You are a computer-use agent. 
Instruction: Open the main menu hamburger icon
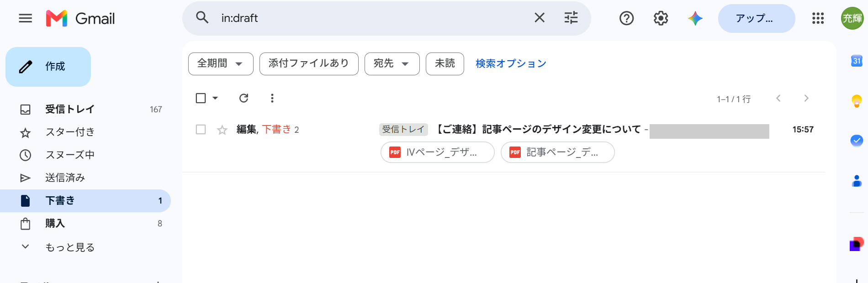coord(25,18)
